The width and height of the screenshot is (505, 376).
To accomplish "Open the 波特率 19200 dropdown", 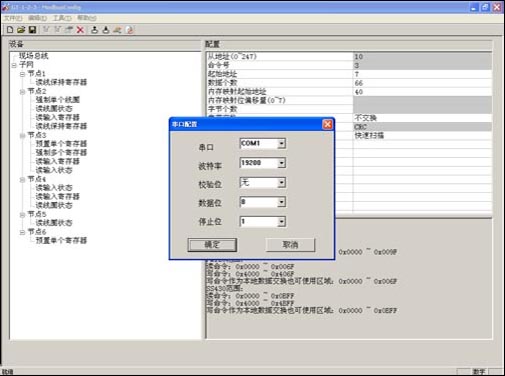I will tap(281, 163).
